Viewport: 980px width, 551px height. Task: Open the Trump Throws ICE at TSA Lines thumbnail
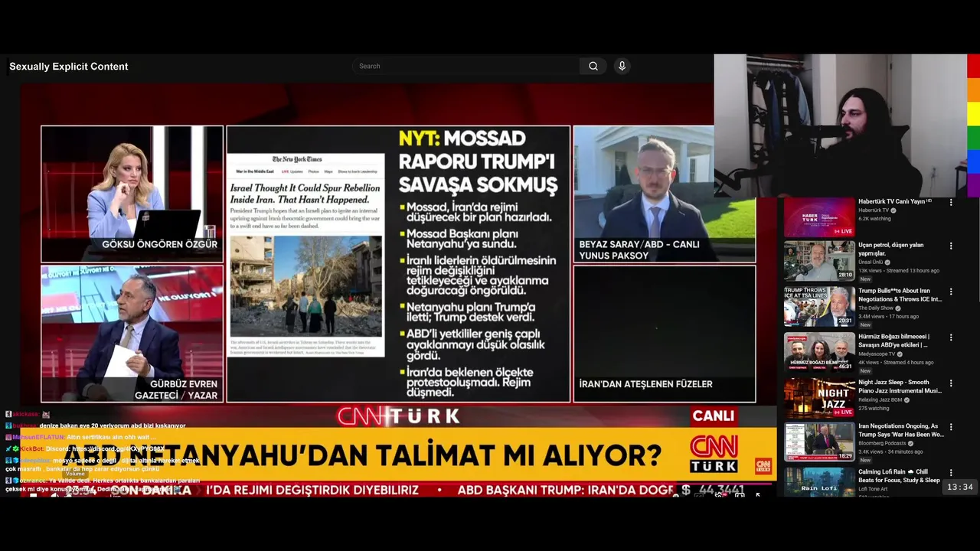point(819,306)
